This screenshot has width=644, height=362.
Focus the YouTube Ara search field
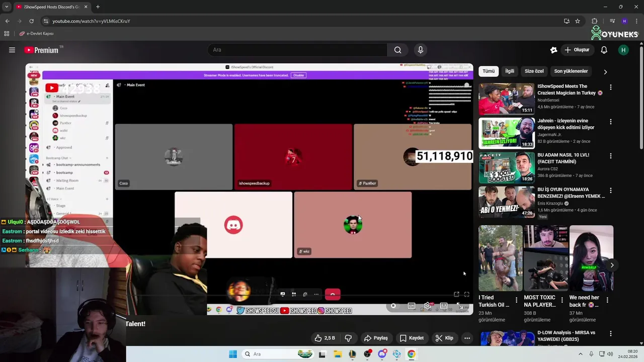pyautogui.click(x=297, y=50)
